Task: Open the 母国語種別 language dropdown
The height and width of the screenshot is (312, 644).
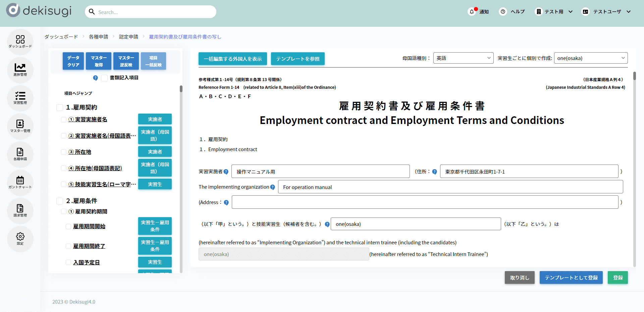Action: (463, 58)
